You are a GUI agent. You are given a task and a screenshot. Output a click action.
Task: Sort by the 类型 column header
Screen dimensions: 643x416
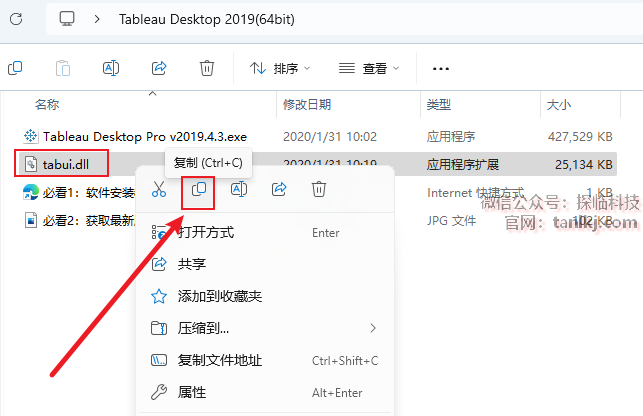439,105
